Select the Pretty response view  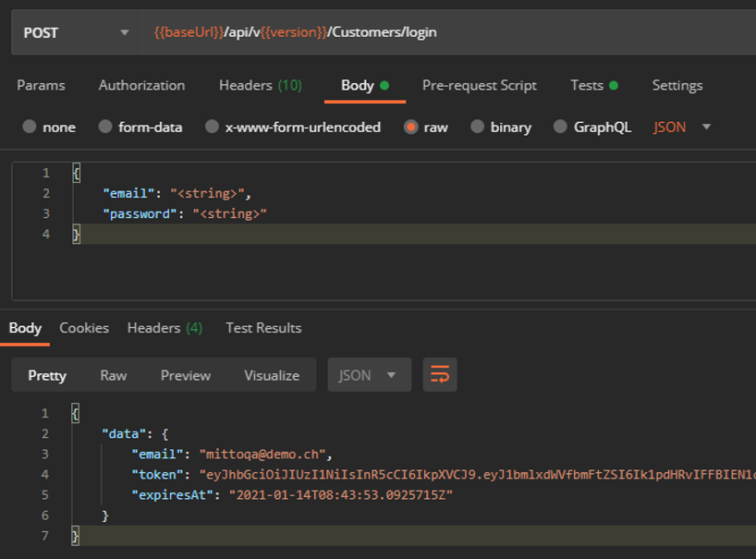point(47,375)
